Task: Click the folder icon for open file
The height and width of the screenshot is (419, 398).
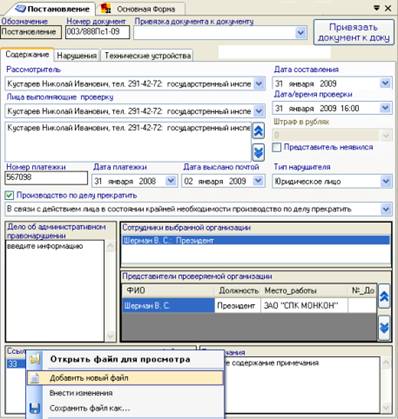Action: (35, 359)
